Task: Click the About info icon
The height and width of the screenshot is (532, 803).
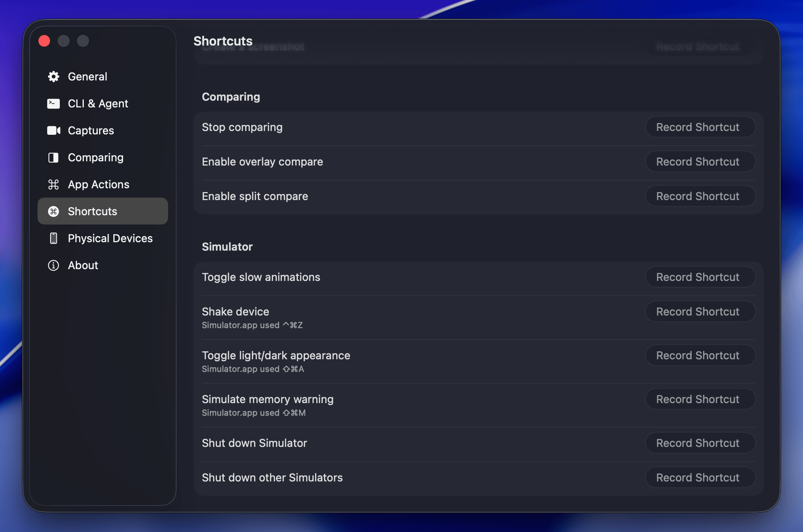Action: click(54, 265)
